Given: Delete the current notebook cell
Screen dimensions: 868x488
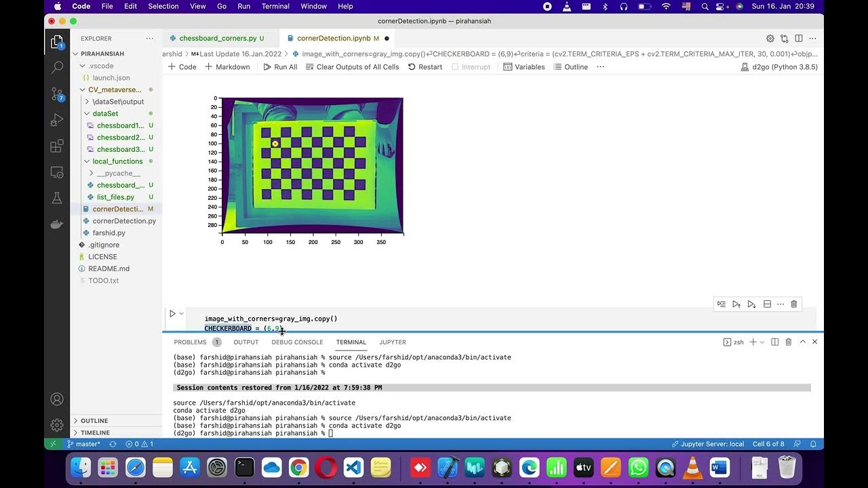Looking at the screenshot, I should [x=794, y=304].
